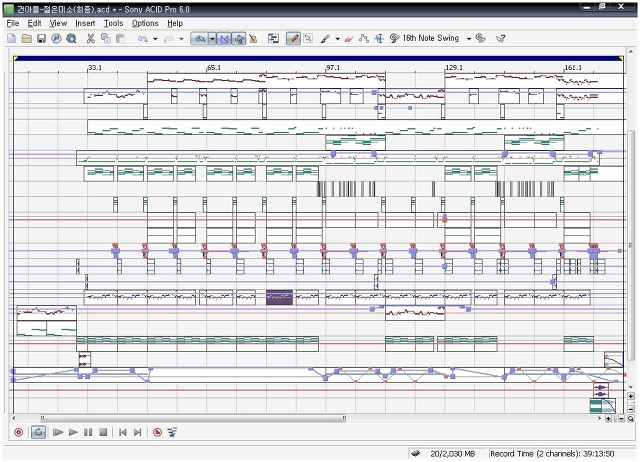Screen dimensions: 640x462
Task: Toggle Automatic Crossfades button
Action: coord(224,38)
